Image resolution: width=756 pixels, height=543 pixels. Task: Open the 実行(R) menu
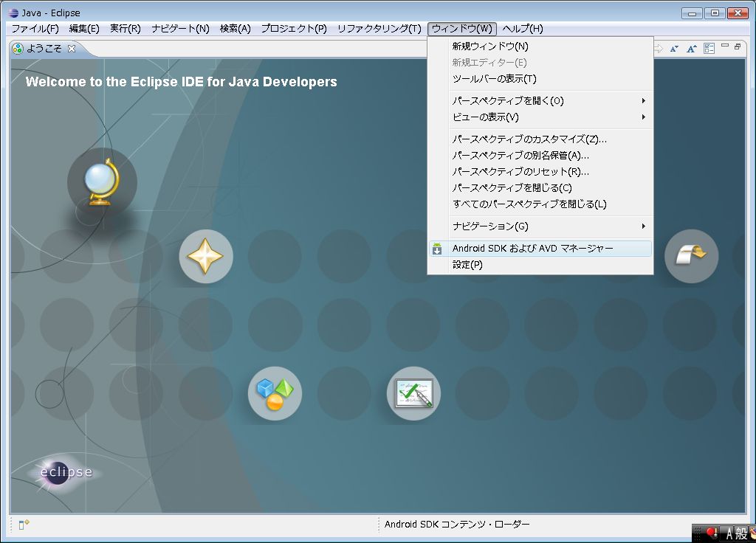(x=126, y=29)
